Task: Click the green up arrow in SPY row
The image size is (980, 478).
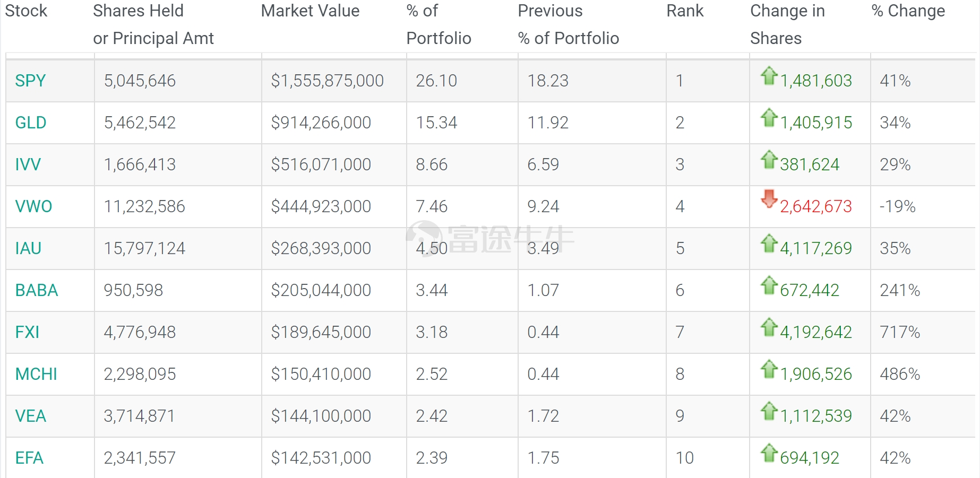Action: [769, 76]
